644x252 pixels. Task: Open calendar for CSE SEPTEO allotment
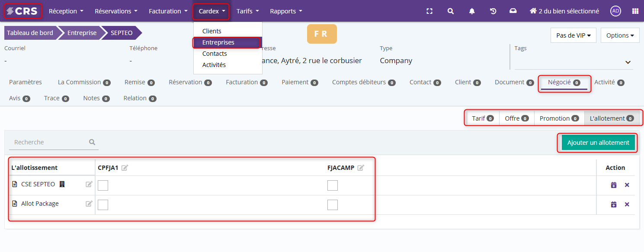[613, 185]
